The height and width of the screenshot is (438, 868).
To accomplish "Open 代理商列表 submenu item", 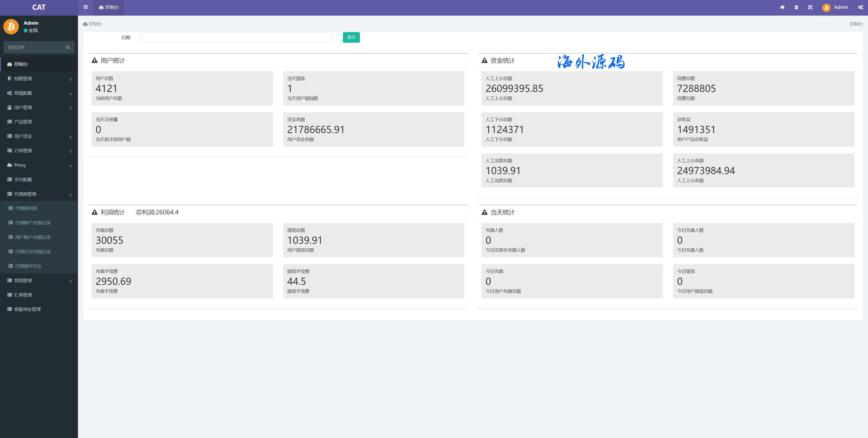I will pos(26,208).
